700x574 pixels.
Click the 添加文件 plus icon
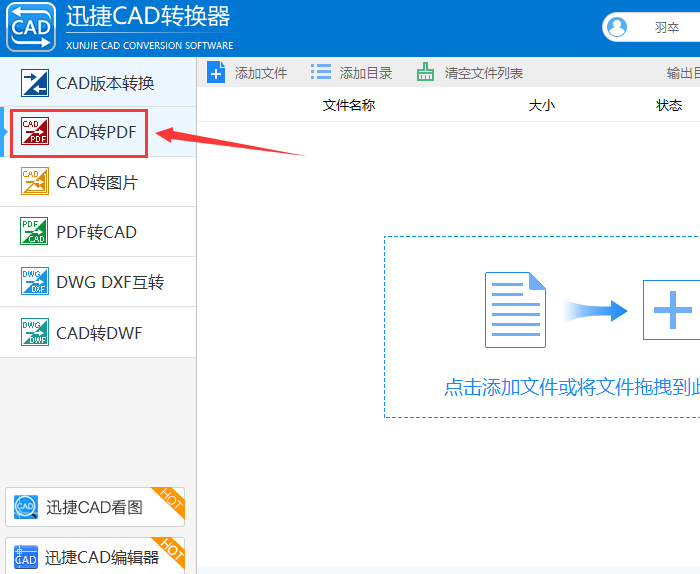(x=216, y=72)
